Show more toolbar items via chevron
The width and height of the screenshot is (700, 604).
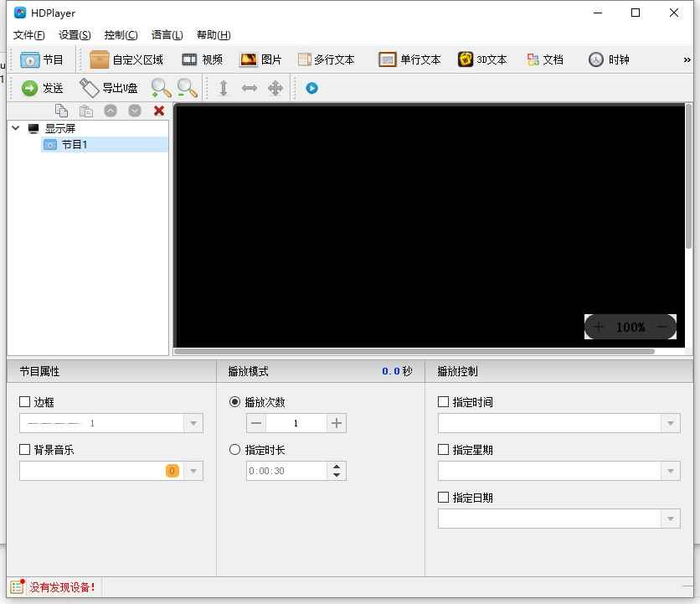pyautogui.click(x=687, y=59)
